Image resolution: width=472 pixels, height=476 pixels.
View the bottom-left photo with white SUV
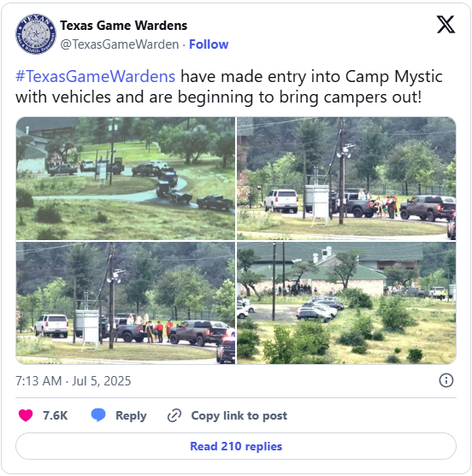[x=126, y=303]
